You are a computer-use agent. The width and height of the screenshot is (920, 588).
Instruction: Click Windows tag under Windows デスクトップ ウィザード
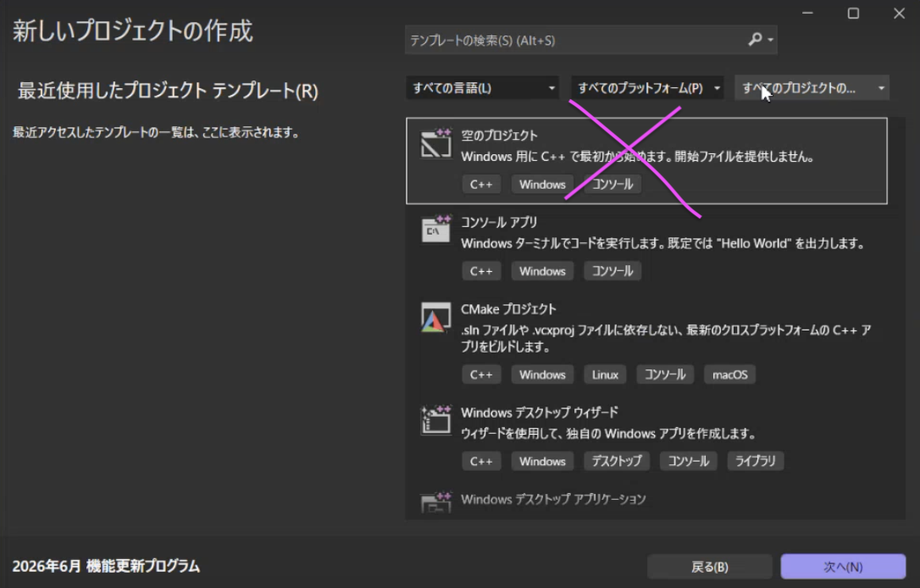[542, 461]
